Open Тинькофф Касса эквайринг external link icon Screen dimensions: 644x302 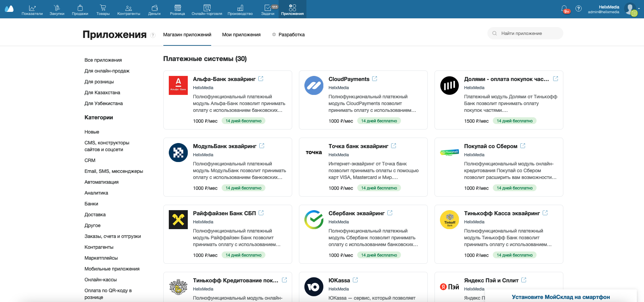(x=545, y=213)
